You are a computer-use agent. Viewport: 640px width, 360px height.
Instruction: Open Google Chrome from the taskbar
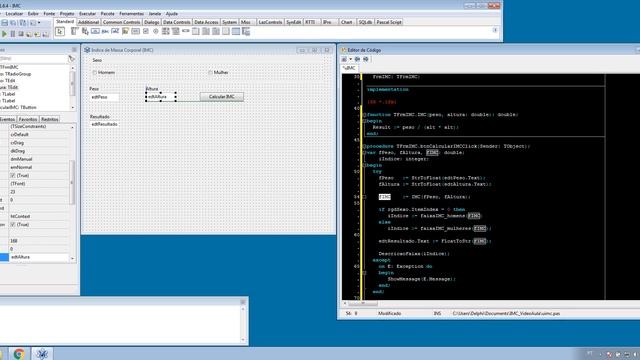pyautogui.click(x=19, y=353)
